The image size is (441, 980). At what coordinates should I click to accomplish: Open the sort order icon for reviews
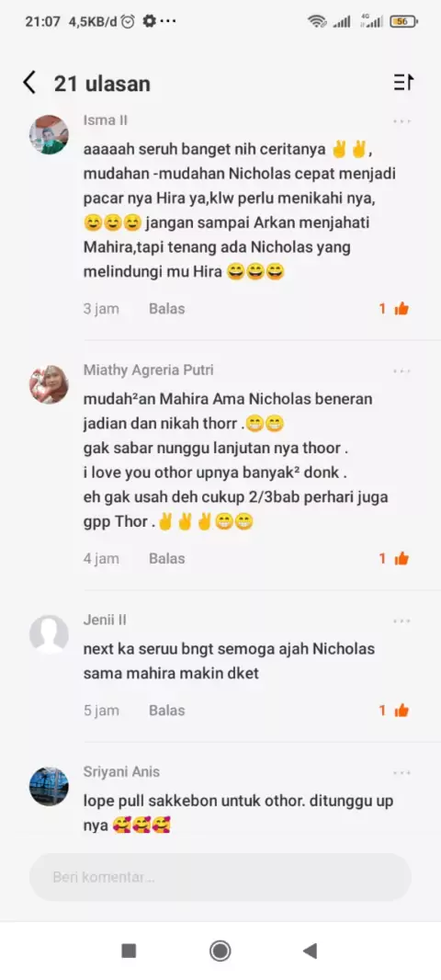click(x=403, y=82)
